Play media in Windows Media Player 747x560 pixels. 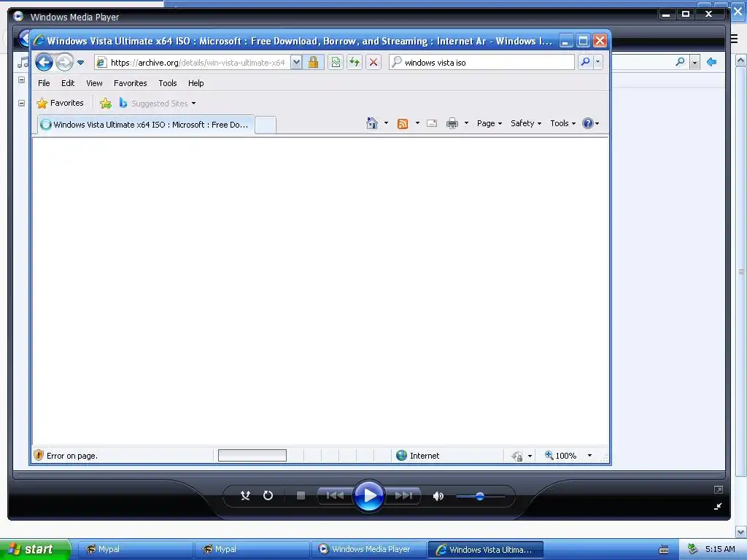pyautogui.click(x=369, y=496)
